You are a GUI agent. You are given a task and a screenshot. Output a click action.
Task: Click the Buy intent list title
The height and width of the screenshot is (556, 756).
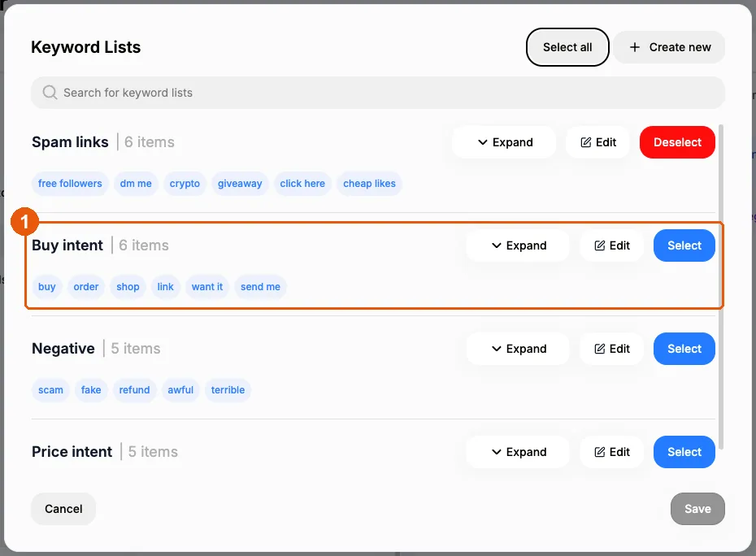(67, 245)
